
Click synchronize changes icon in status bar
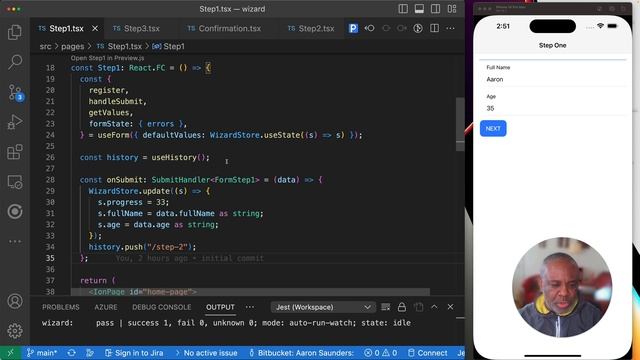[x=71, y=353]
